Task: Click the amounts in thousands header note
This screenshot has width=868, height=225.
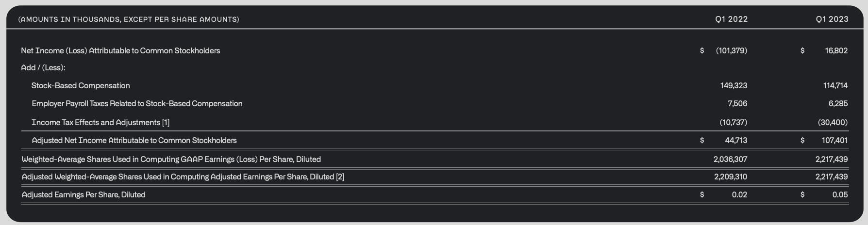Action: pyautogui.click(x=129, y=19)
